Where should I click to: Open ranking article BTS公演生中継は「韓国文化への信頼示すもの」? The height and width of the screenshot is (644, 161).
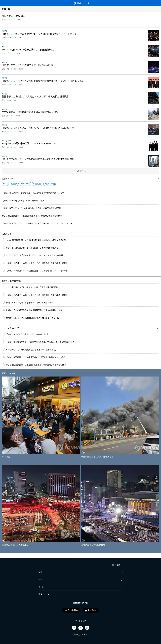pos(40,342)
